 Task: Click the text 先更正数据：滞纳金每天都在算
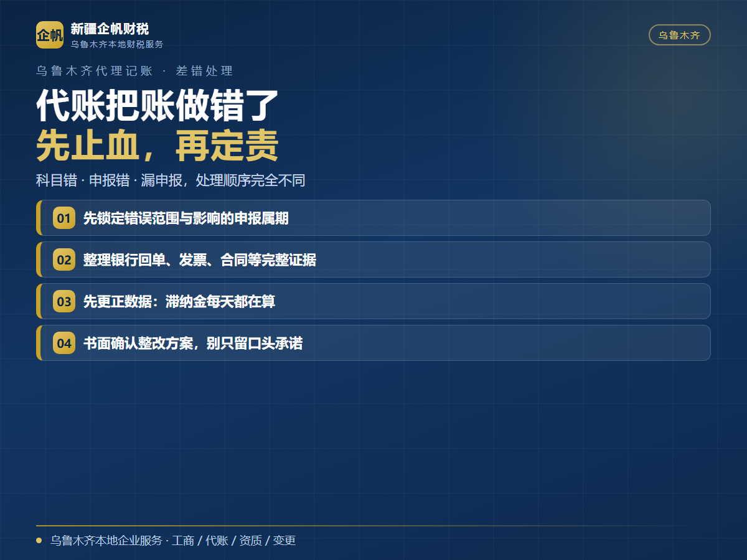179,302
